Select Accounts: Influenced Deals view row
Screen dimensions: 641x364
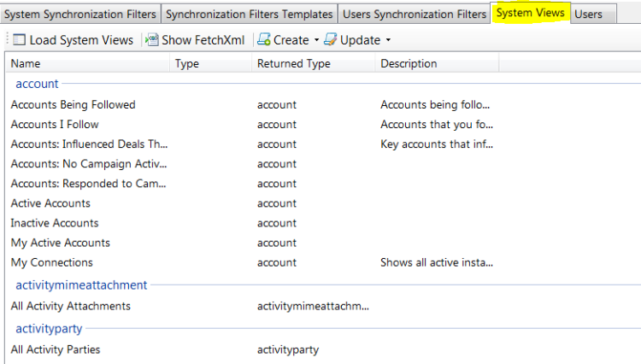[x=89, y=144]
